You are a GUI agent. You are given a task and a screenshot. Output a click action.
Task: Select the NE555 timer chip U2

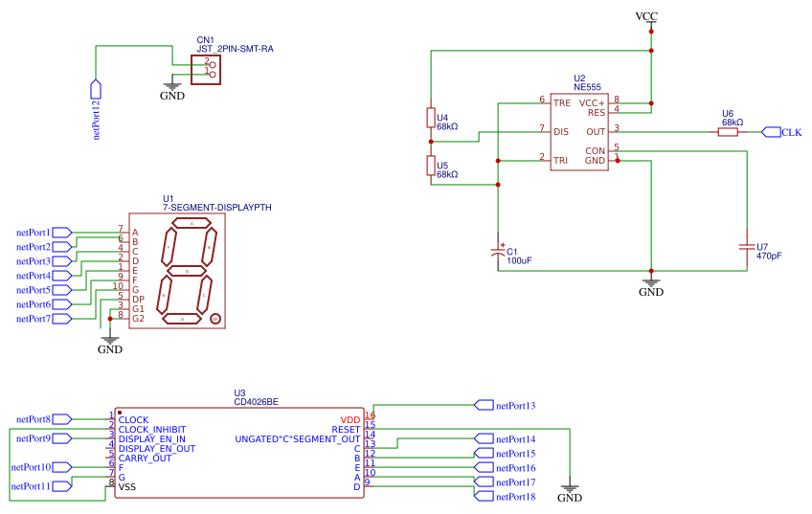(x=579, y=132)
